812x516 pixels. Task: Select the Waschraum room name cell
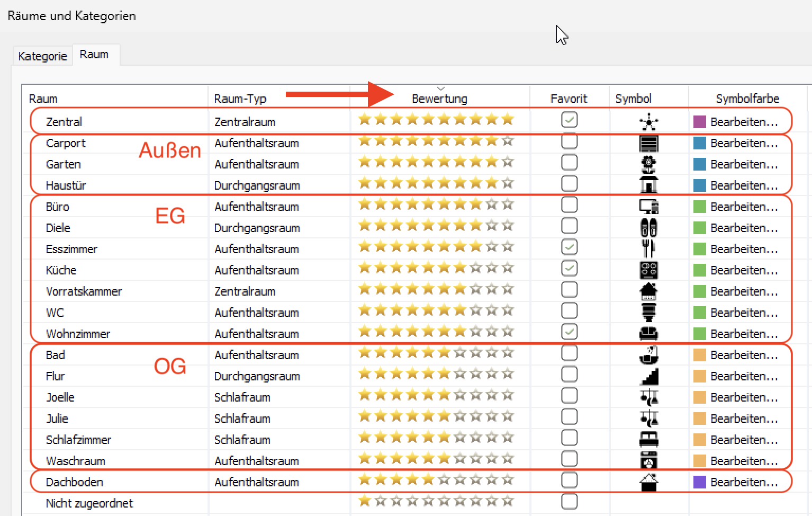[x=75, y=461]
